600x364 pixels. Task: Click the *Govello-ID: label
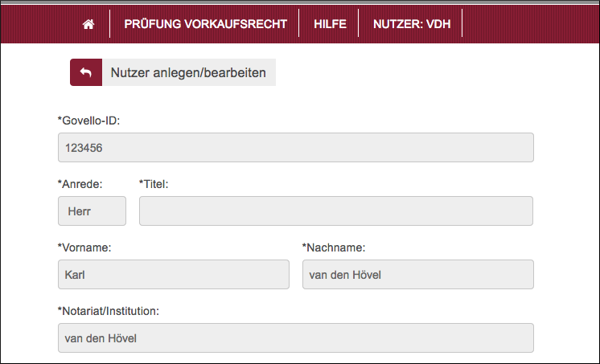tap(88, 121)
